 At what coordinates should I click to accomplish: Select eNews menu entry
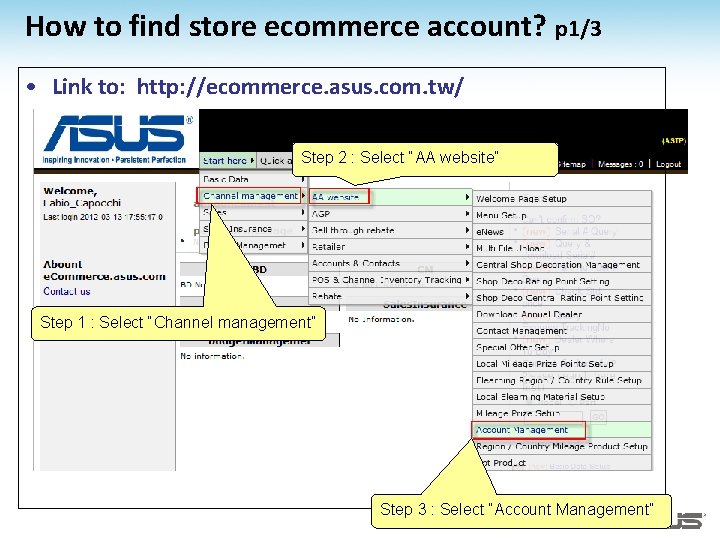(x=562, y=232)
